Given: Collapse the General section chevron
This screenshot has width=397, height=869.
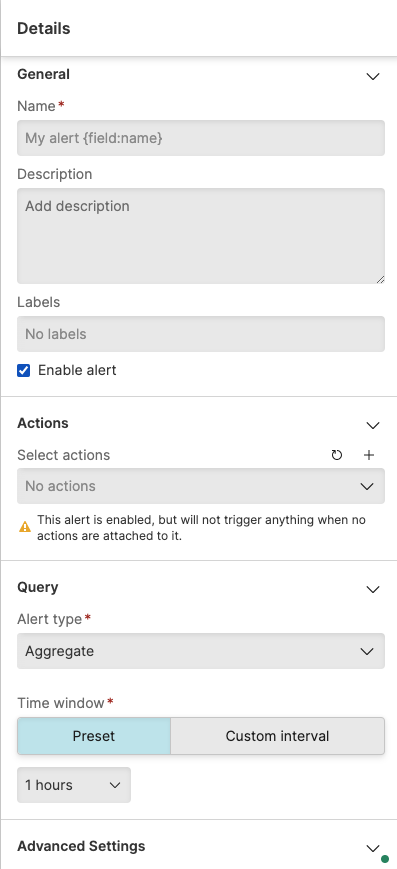Looking at the screenshot, I should pyautogui.click(x=373, y=76).
